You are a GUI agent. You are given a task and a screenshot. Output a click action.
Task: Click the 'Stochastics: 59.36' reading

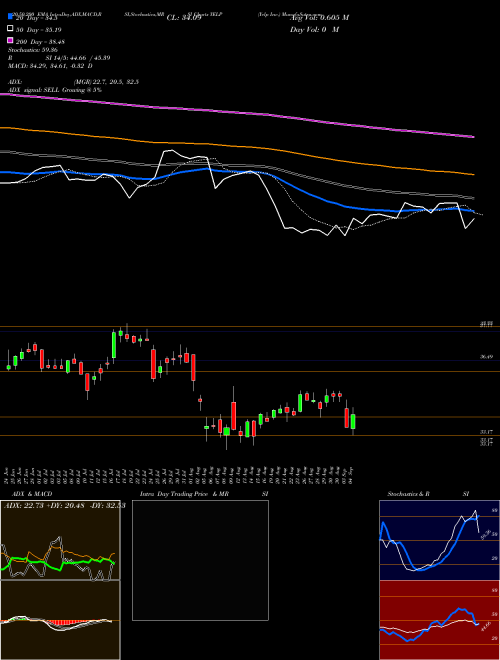click(32, 50)
